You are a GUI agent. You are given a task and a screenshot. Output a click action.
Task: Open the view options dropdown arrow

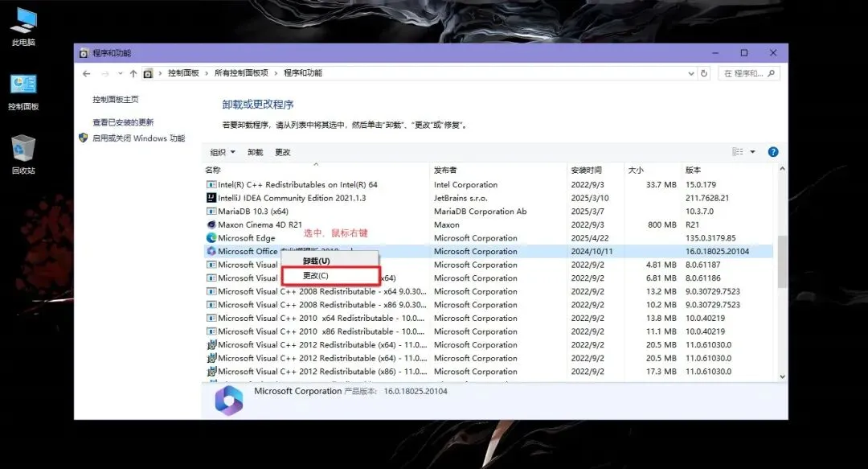[x=753, y=152]
